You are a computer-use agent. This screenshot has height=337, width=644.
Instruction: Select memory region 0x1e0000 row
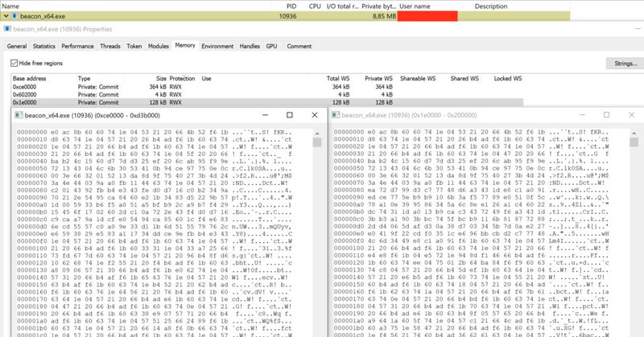coord(267,103)
